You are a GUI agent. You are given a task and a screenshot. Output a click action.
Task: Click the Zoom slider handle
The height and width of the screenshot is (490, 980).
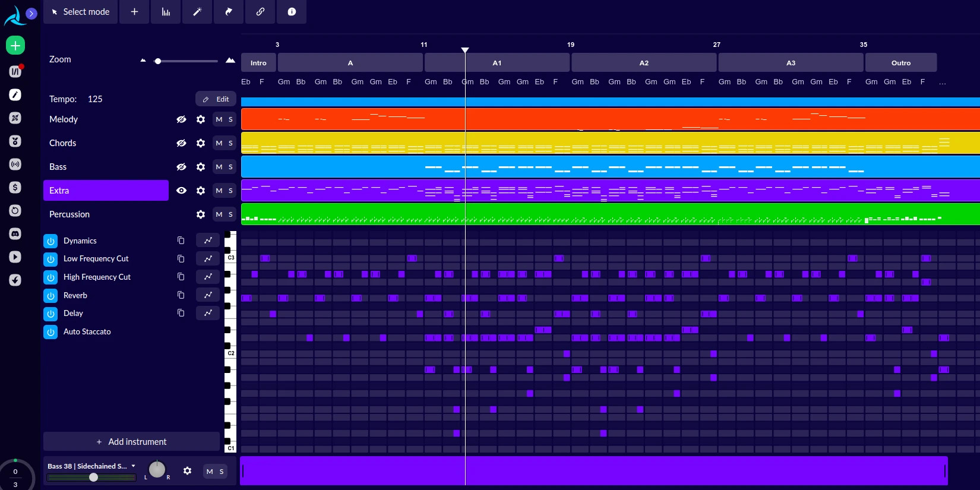(x=158, y=61)
